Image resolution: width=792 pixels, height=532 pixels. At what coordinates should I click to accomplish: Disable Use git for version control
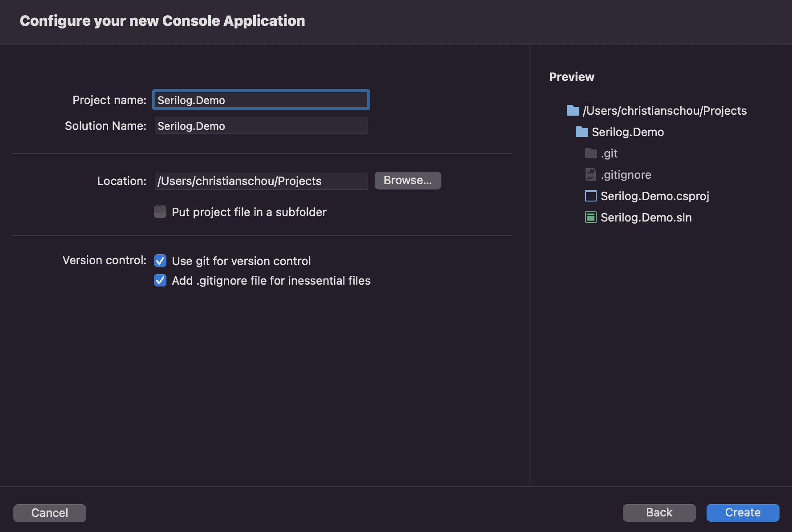(160, 261)
